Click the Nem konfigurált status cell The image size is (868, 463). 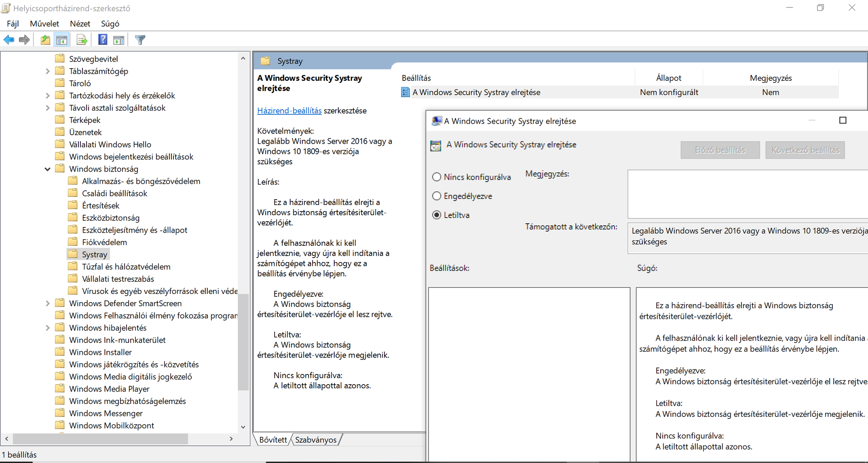(669, 92)
